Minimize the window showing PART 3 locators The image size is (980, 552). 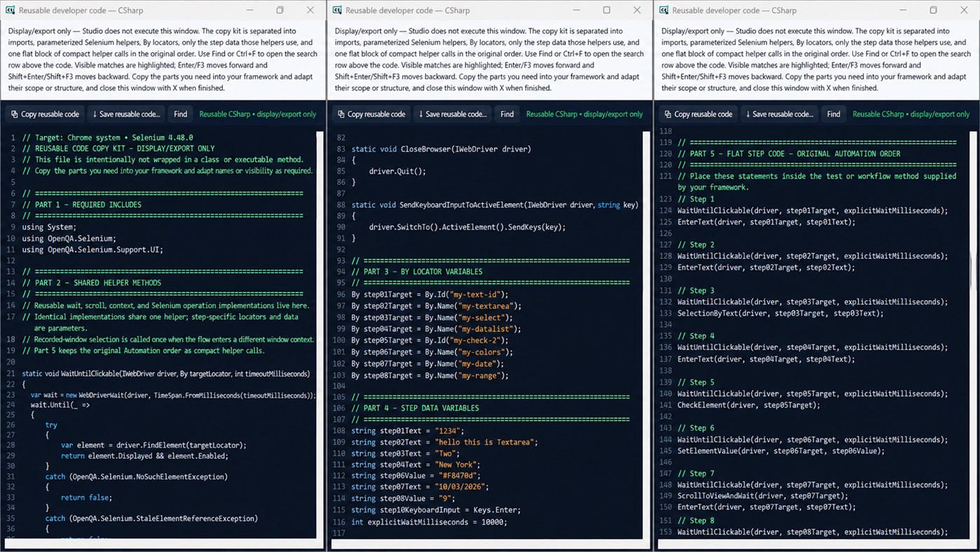pos(576,11)
